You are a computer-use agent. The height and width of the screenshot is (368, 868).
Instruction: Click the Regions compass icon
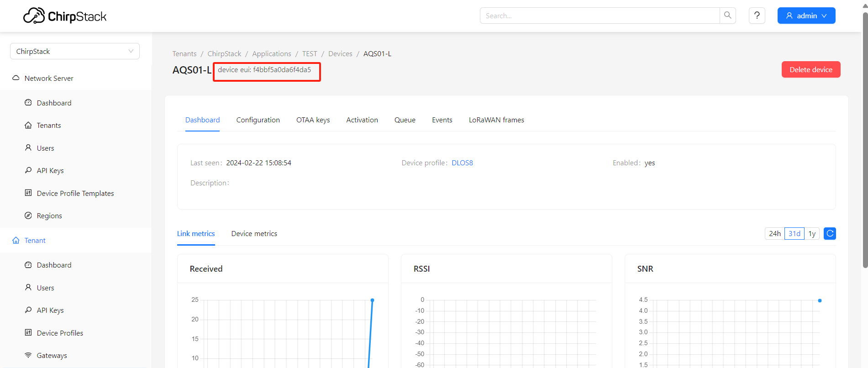pyautogui.click(x=28, y=216)
